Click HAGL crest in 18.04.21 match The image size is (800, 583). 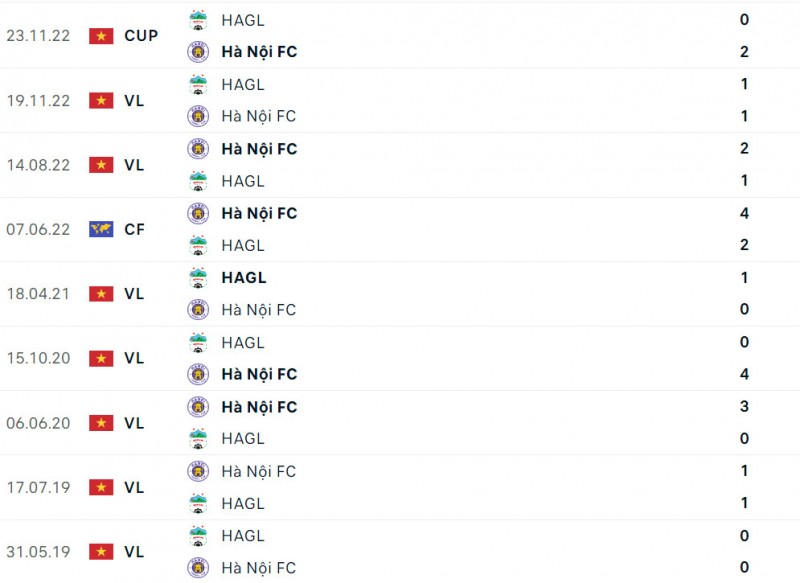(x=198, y=278)
